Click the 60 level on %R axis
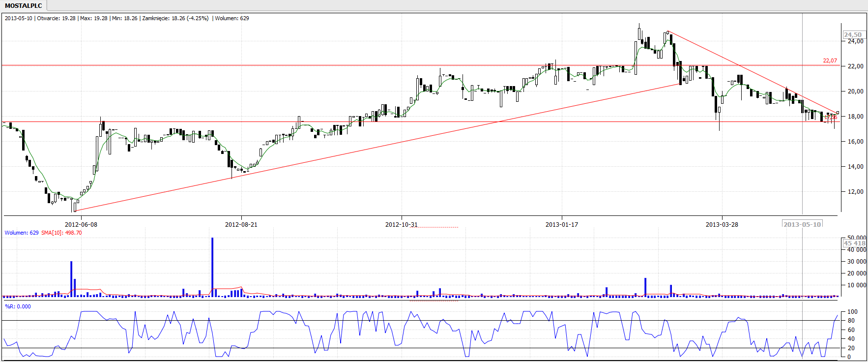The image size is (868, 362). tap(851, 330)
